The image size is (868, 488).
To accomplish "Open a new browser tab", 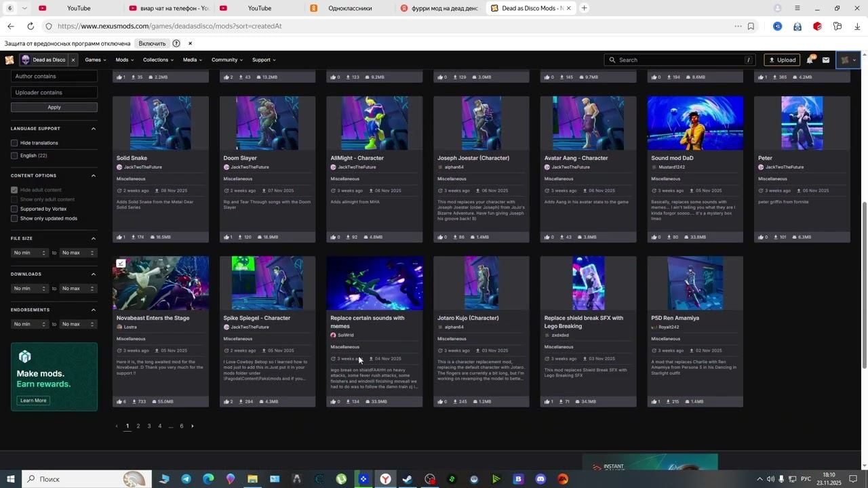I will coord(585,8).
